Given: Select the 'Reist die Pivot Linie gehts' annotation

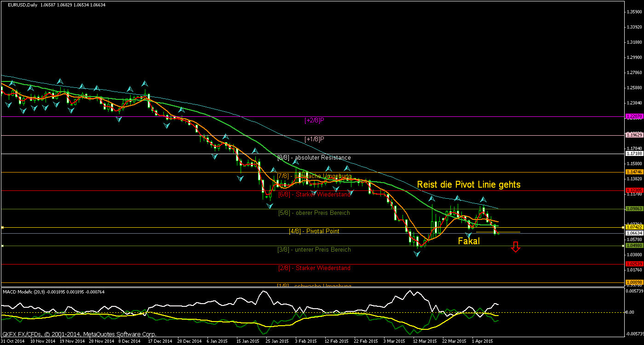Looking at the screenshot, I should 469,184.
